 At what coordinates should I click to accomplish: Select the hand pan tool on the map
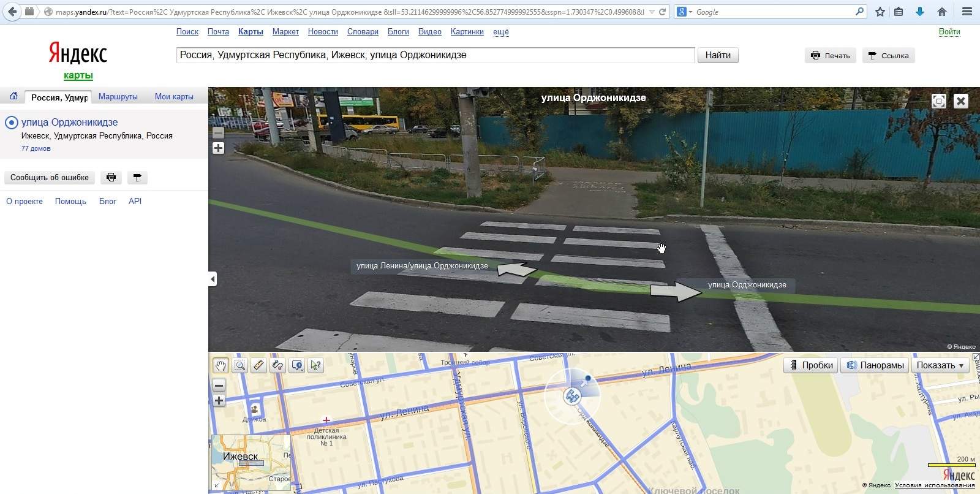[x=221, y=365]
